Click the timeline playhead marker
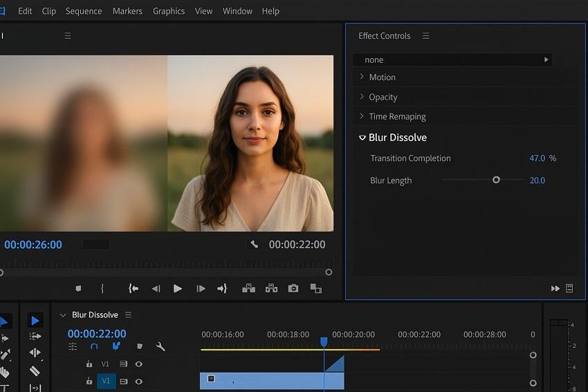 324,342
